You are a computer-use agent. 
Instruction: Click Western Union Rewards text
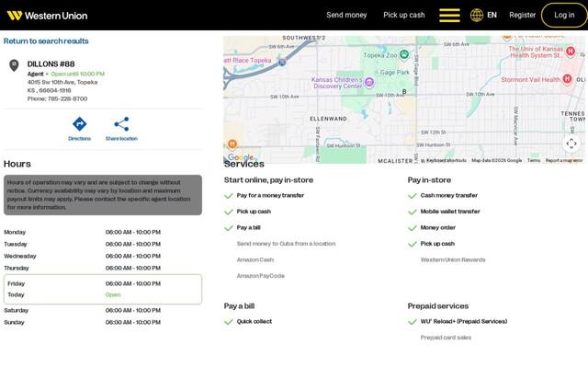pyautogui.click(x=453, y=259)
